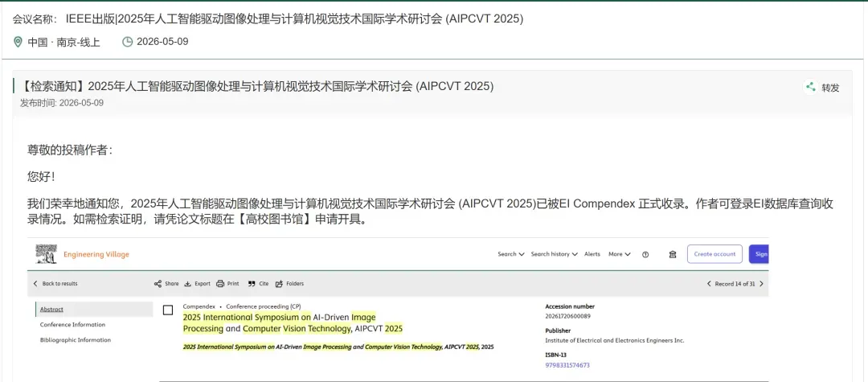Click the Compendex database label

(199, 306)
